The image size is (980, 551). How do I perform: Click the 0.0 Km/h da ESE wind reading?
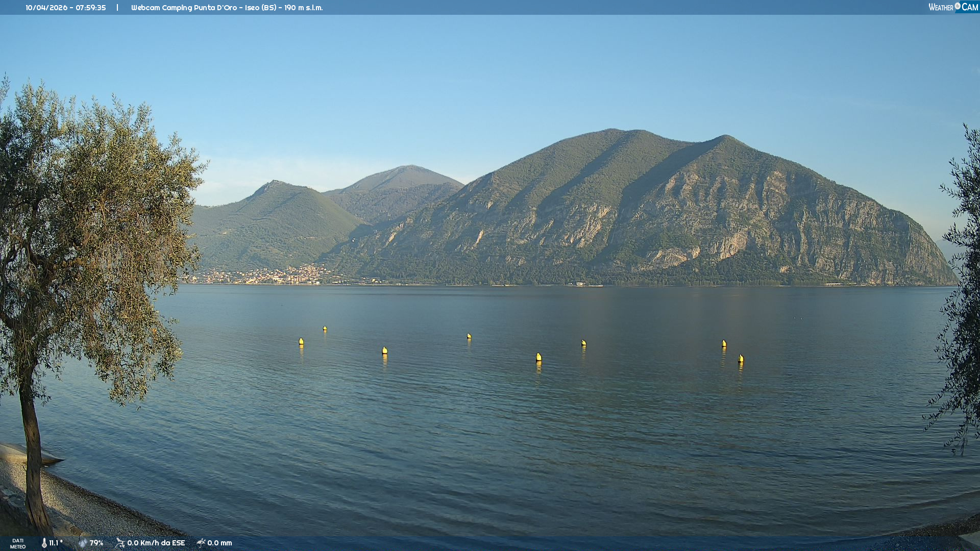[156, 543]
